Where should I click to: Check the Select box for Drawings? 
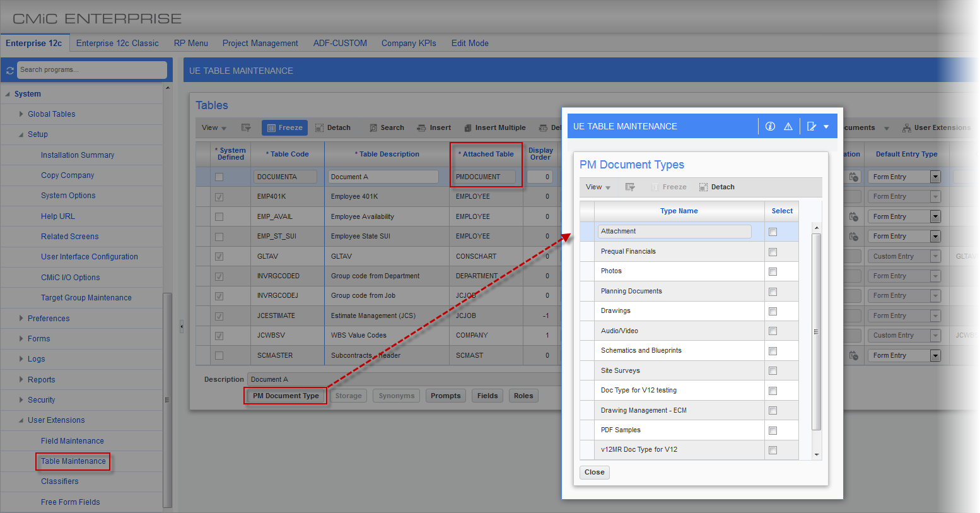[x=773, y=311]
